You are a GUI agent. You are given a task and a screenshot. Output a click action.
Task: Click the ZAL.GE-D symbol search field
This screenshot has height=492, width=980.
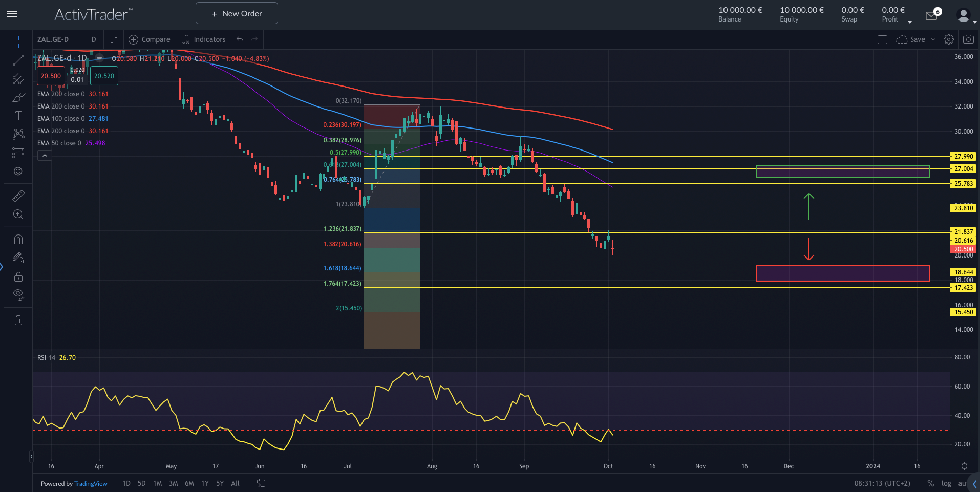[53, 39]
